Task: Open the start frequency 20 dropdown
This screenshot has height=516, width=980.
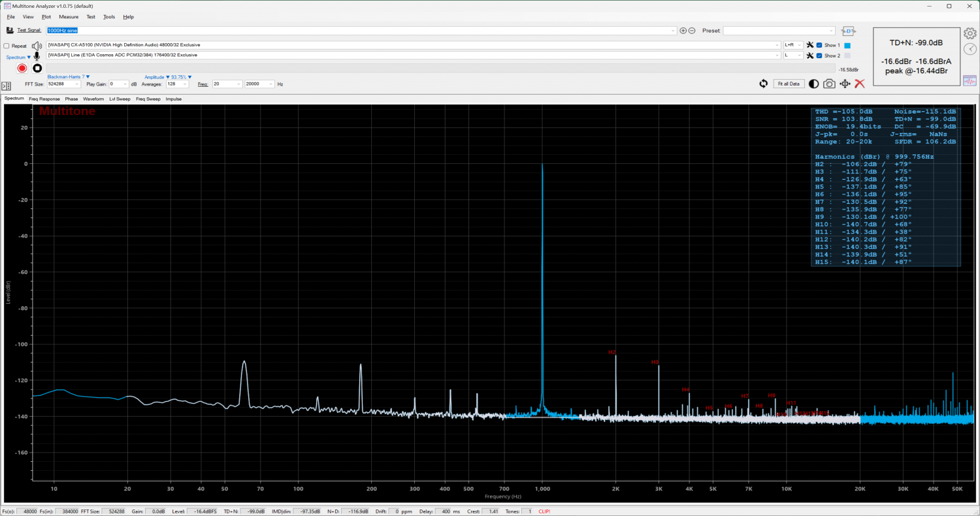Action: (227, 84)
